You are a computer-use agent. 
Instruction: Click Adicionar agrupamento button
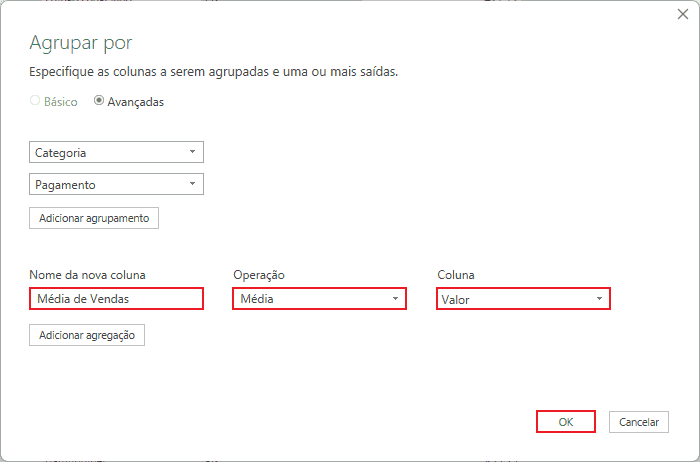pos(94,218)
